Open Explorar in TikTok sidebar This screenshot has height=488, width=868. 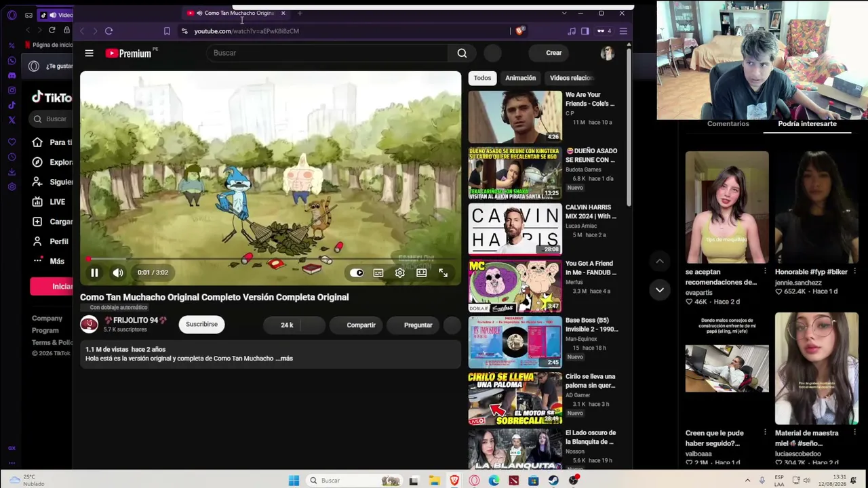click(x=53, y=163)
